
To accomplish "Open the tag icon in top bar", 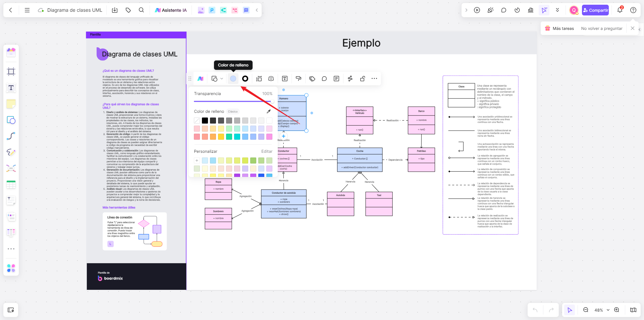I will tap(128, 10).
